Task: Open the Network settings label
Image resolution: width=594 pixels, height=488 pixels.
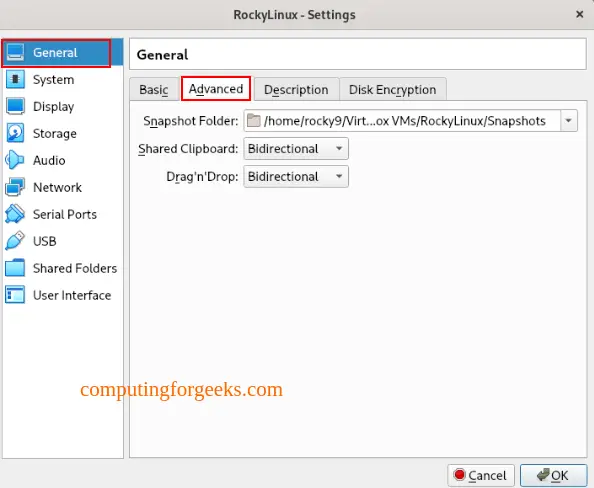Action: (x=57, y=187)
